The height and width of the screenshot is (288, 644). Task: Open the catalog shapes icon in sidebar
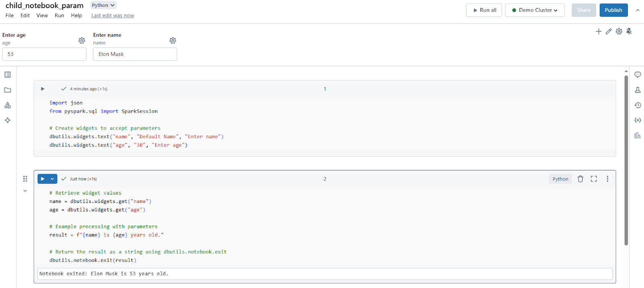(8, 105)
